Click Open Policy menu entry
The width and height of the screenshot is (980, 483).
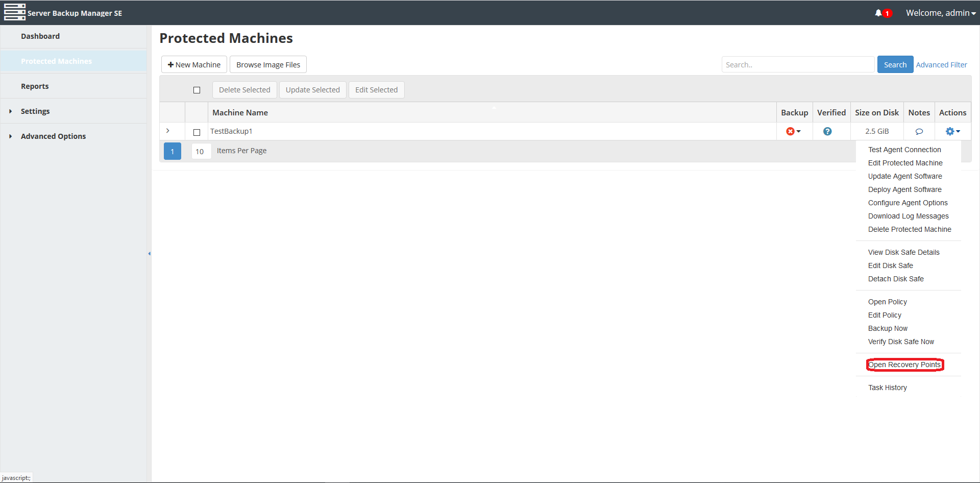[888, 302]
